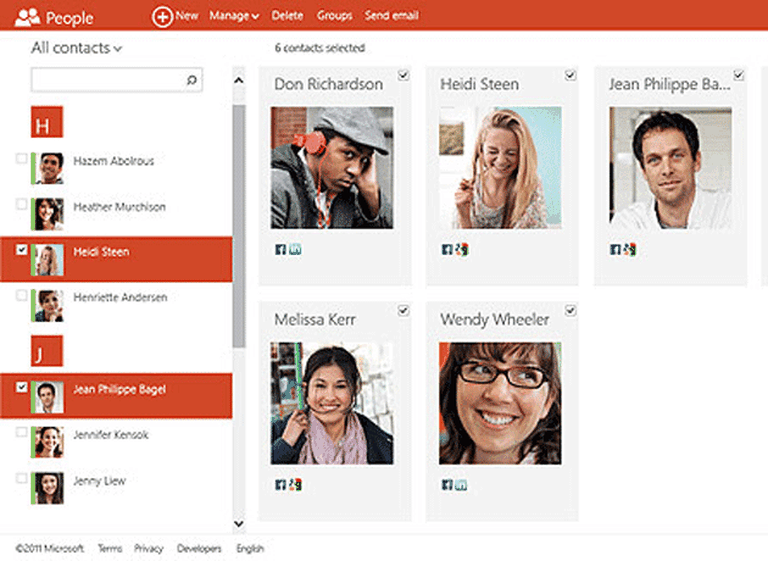The width and height of the screenshot is (768, 561).
Task: Click the New contact plus icon
Action: [162, 17]
